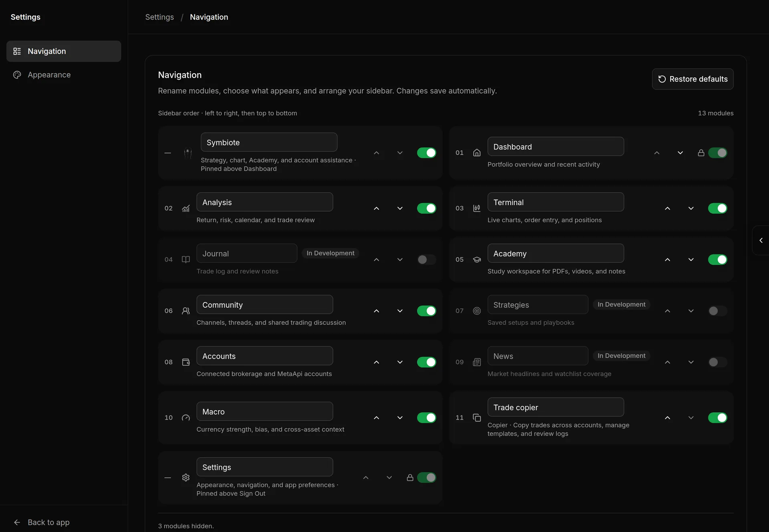
Task: Disable the Symbiote module toggle
Action: click(427, 153)
